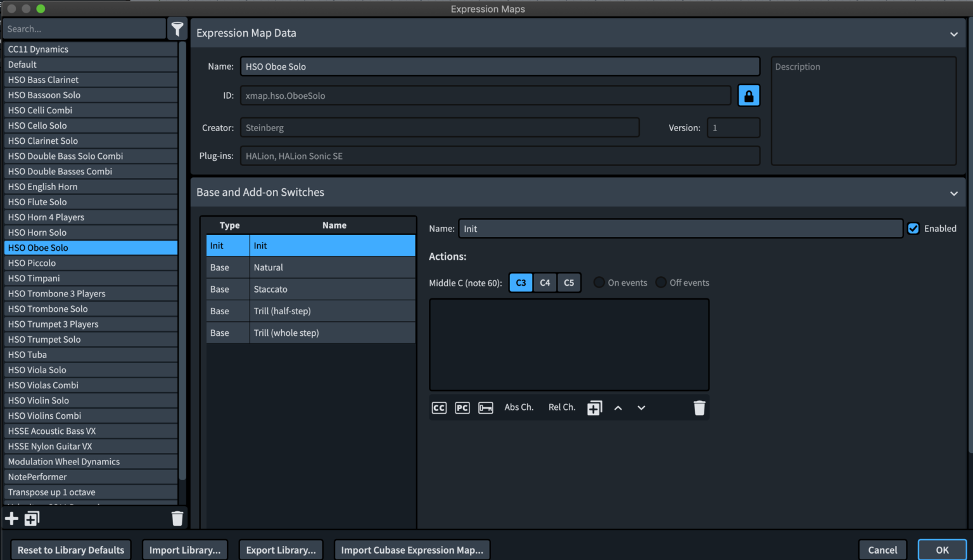
Task: Select the Staccato base switch row
Action: click(310, 290)
